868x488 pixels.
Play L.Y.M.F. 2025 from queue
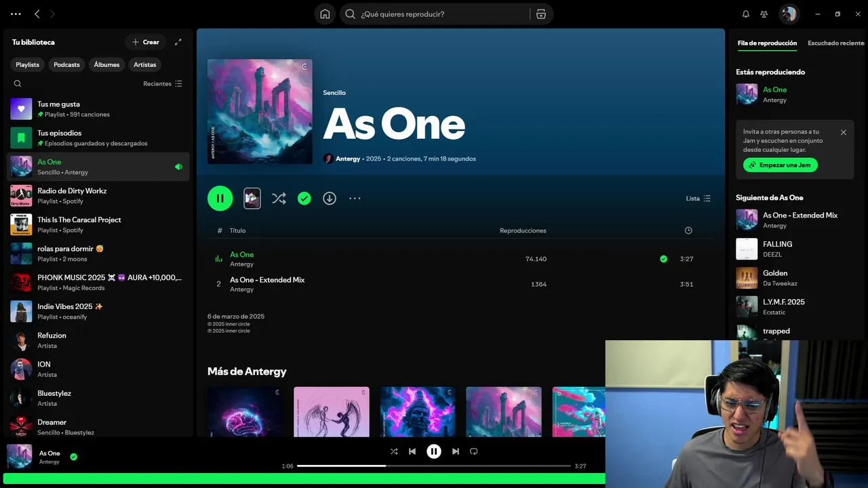point(794,307)
